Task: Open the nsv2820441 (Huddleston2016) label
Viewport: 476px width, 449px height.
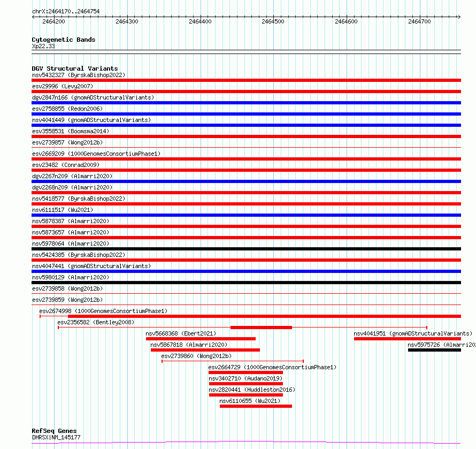Action: click(x=252, y=390)
